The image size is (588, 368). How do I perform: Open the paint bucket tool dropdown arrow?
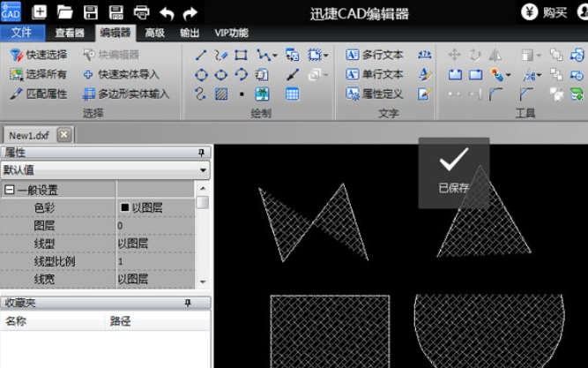(x=509, y=75)
